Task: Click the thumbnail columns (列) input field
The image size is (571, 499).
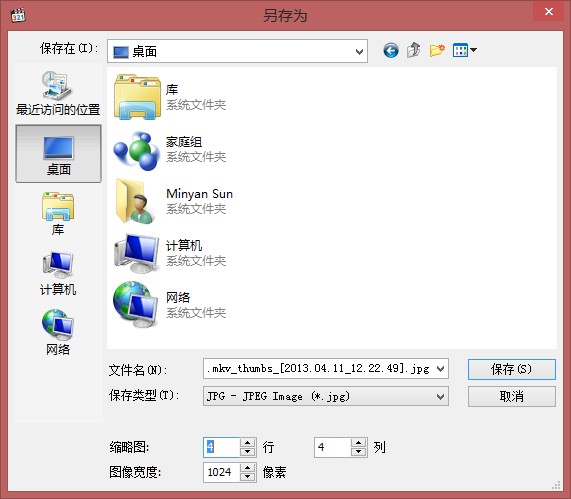Action: tap(333, 447)
